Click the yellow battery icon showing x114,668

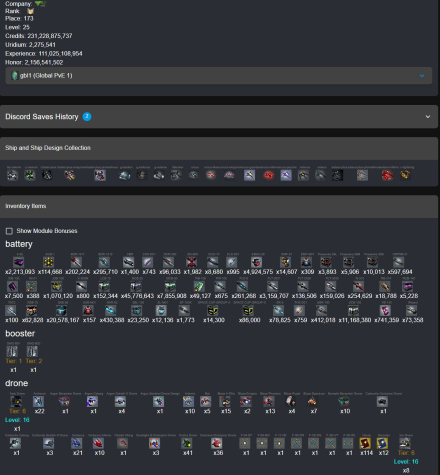[x=49, y=262]
